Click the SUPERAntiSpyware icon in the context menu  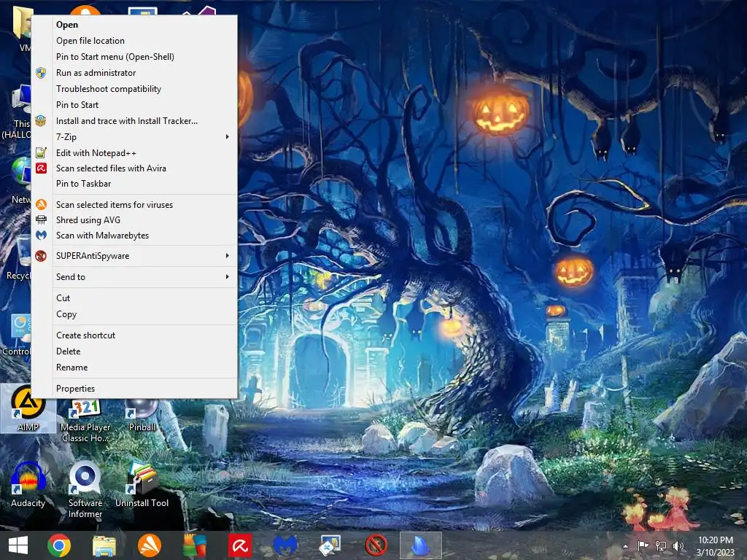pos(42,256)
